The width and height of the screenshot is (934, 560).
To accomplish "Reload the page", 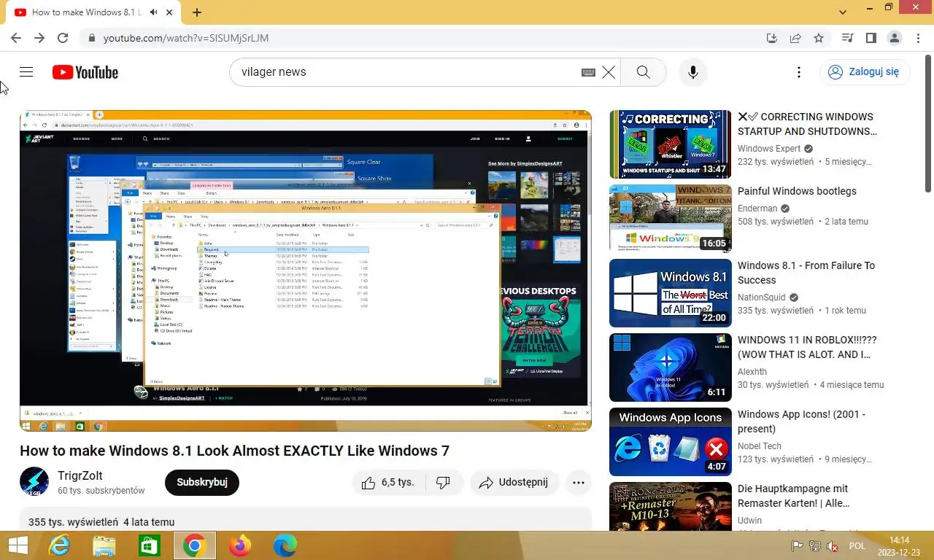I will click(63, 38).
